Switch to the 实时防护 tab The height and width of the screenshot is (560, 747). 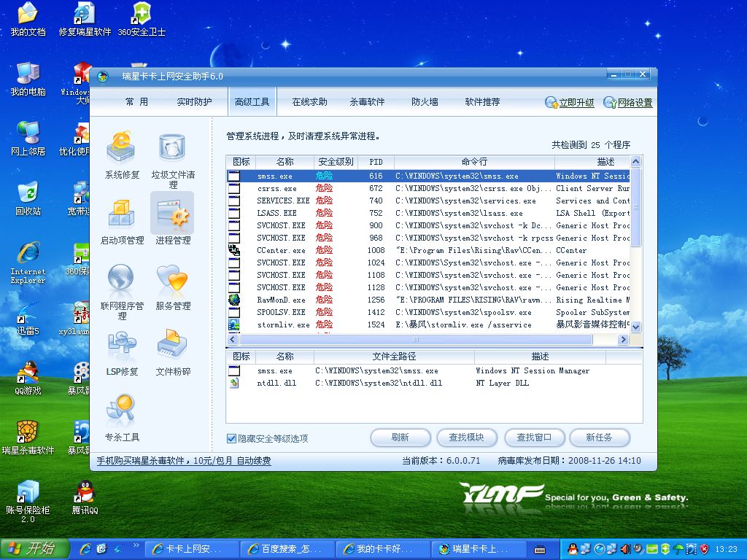tap(194, 102)
